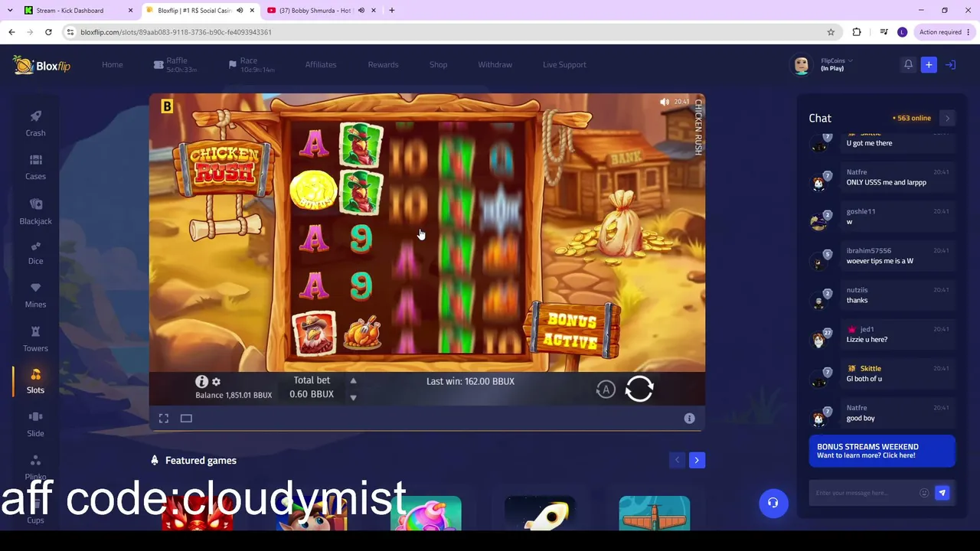Screen dimensions: 980x551
Task: Open the Slide game from sidebar
Action: click(x=35, y=425)
